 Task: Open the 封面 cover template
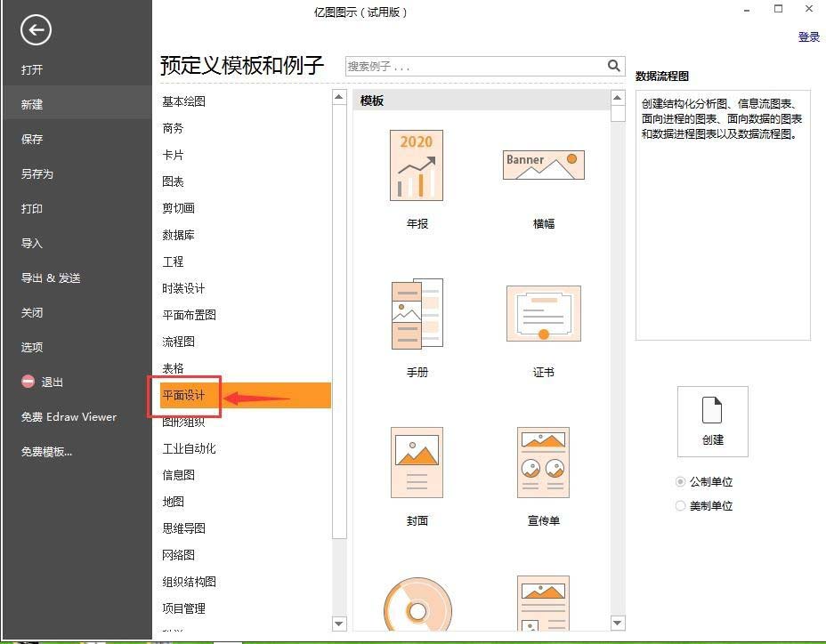pos(417,463)
